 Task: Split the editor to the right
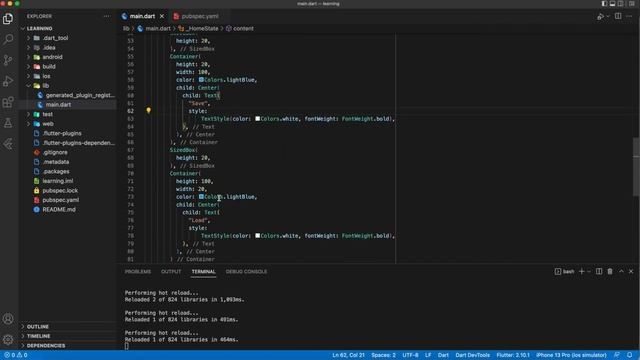(x=618, y=16)
